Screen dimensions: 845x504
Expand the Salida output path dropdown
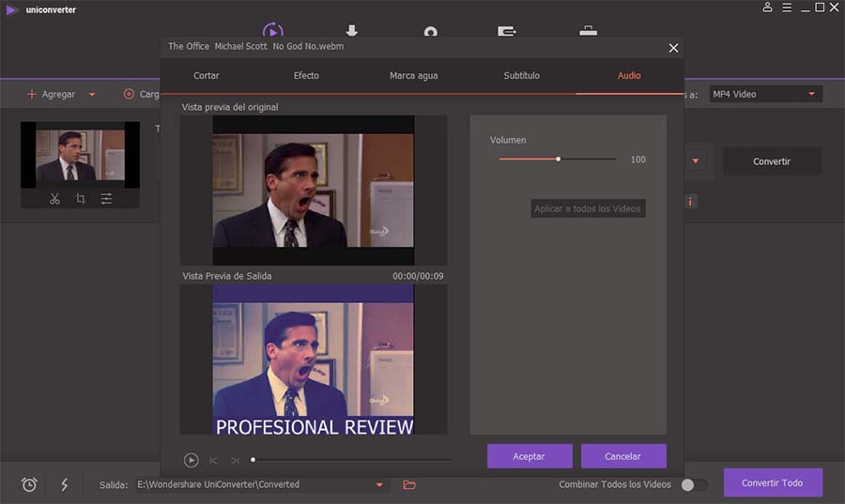(x=379, y=484)
